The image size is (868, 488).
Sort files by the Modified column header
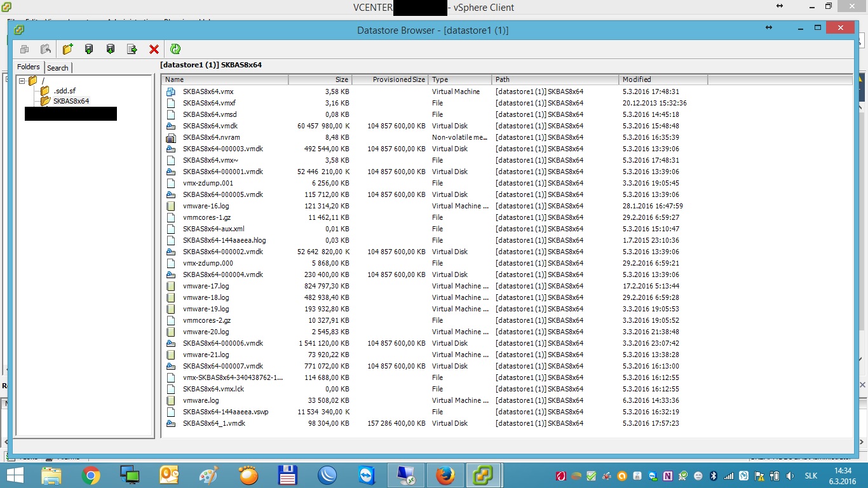pyautogui.click(x=663, y=79)
